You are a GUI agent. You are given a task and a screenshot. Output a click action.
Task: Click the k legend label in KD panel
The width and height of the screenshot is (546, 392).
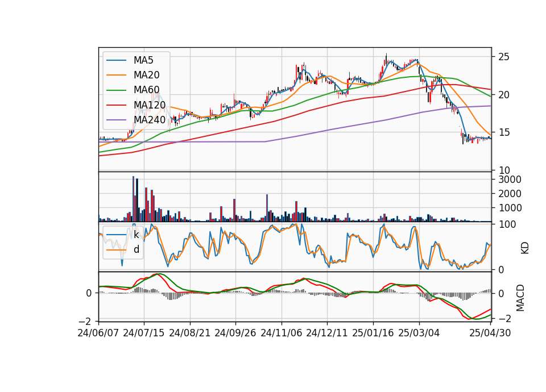tap(136, 235)
